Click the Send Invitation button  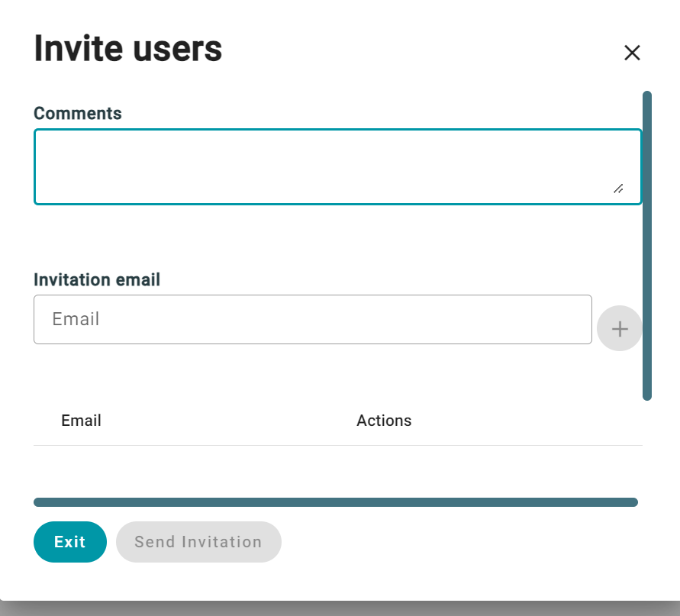tap(198, 542)
